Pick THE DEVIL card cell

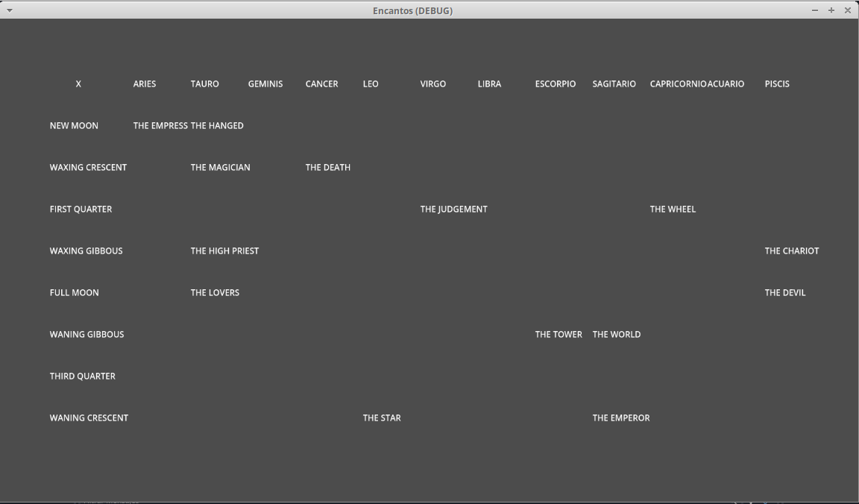click(x=785, y=292)
